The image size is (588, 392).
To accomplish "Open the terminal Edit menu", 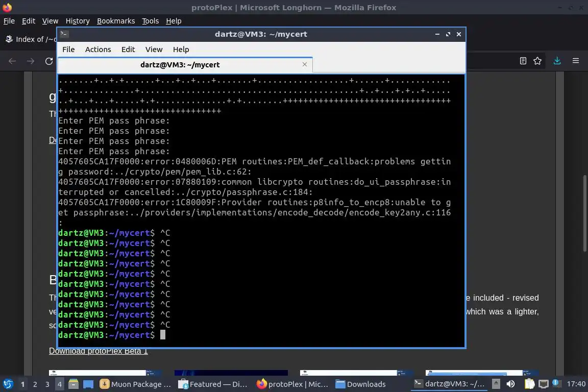I will tap(128, 50).
